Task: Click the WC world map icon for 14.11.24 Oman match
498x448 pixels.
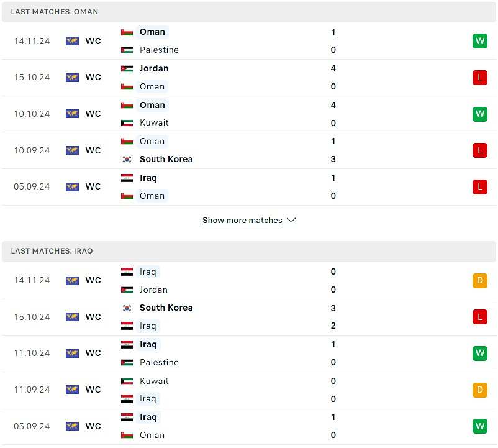Action: click(x=73, y=41)
